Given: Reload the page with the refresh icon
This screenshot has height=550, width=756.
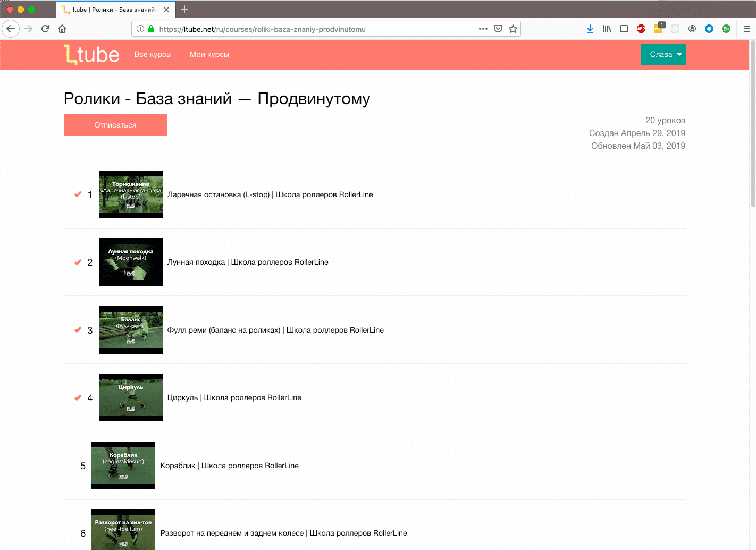Looking at the screenshot, I should [45, 29].
